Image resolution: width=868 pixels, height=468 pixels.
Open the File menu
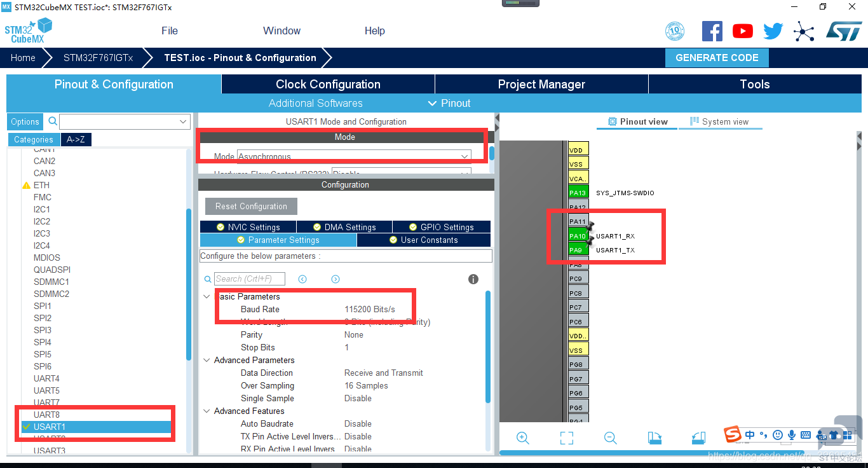click(170, 31)
